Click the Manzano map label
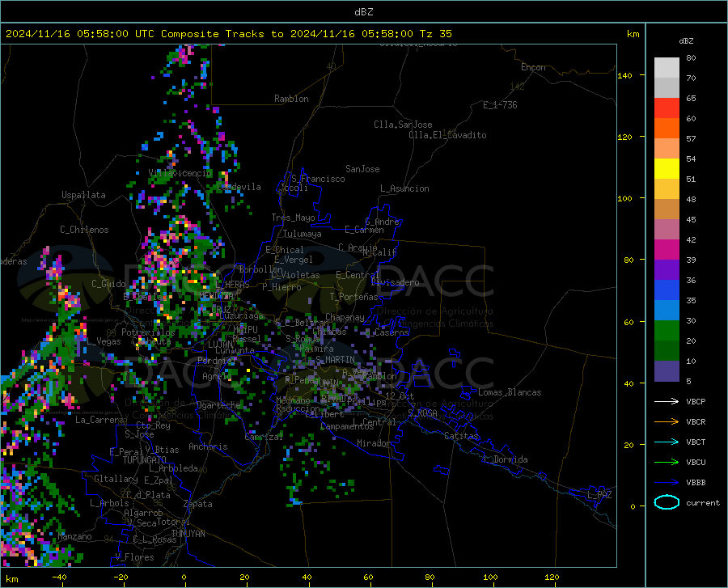Image resolution: width=728 pixels, height=588 pixels. pyautogui.click(x=74, y=536)
